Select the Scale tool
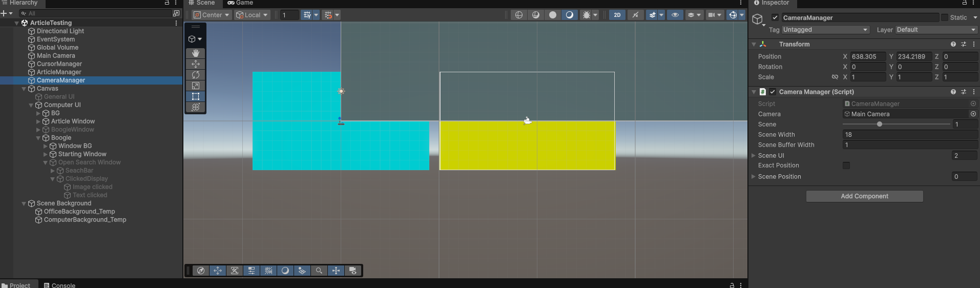 (196, 86)
